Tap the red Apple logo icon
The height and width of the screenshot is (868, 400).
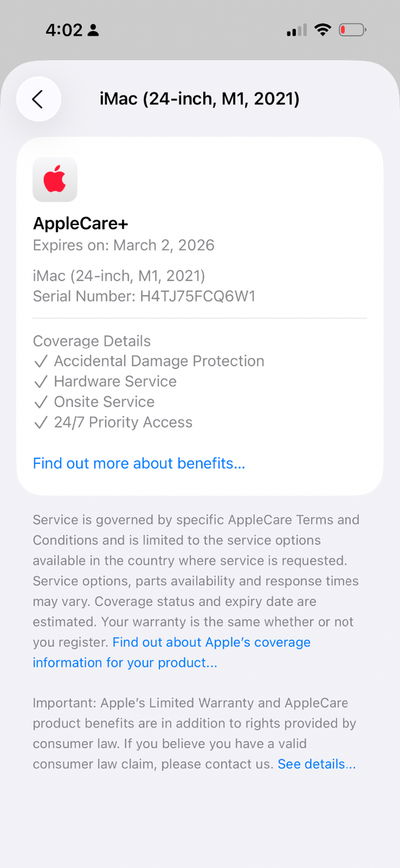[x=54, y=179]
